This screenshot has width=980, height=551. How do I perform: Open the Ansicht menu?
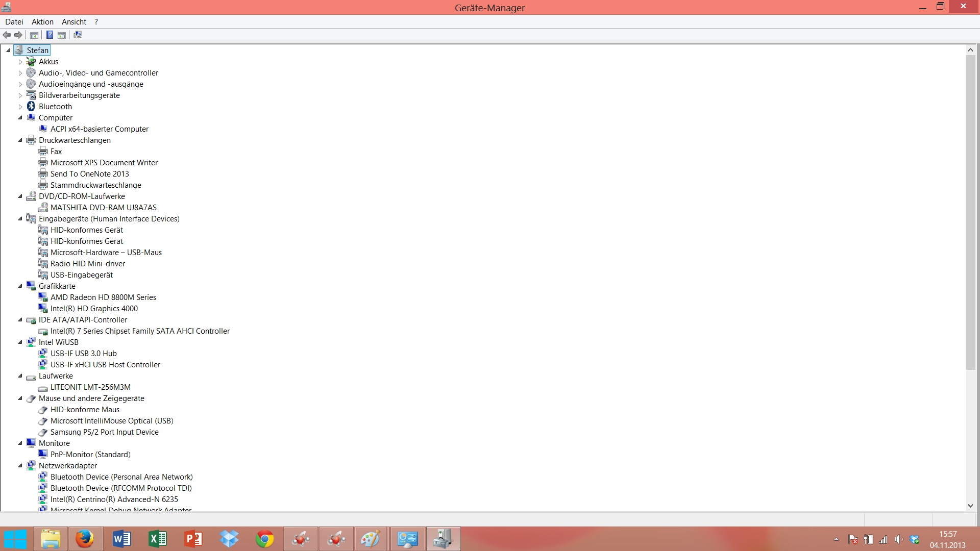(x=74, y=22)
